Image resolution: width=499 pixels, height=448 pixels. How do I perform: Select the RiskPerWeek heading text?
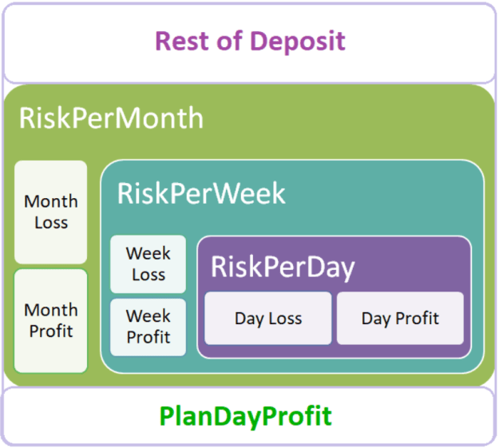pyautogui.click(x=201, y=193)
